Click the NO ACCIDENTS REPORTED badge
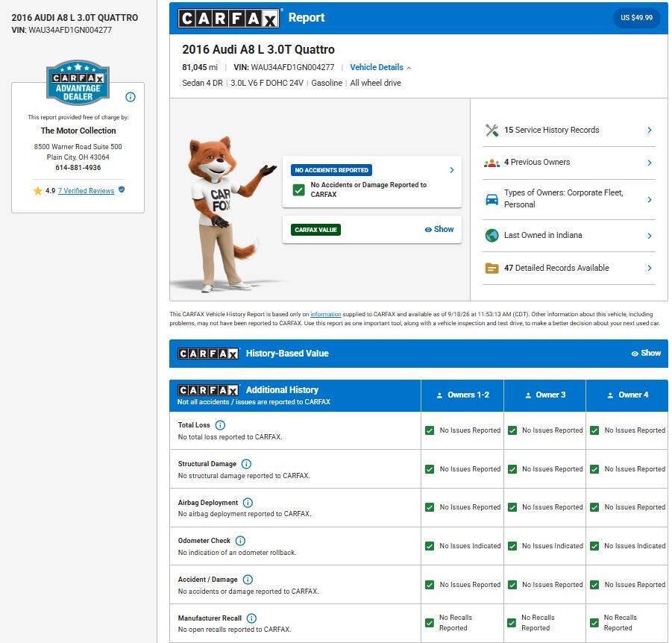This screenshot has height=643, width=672. point(331,170)
